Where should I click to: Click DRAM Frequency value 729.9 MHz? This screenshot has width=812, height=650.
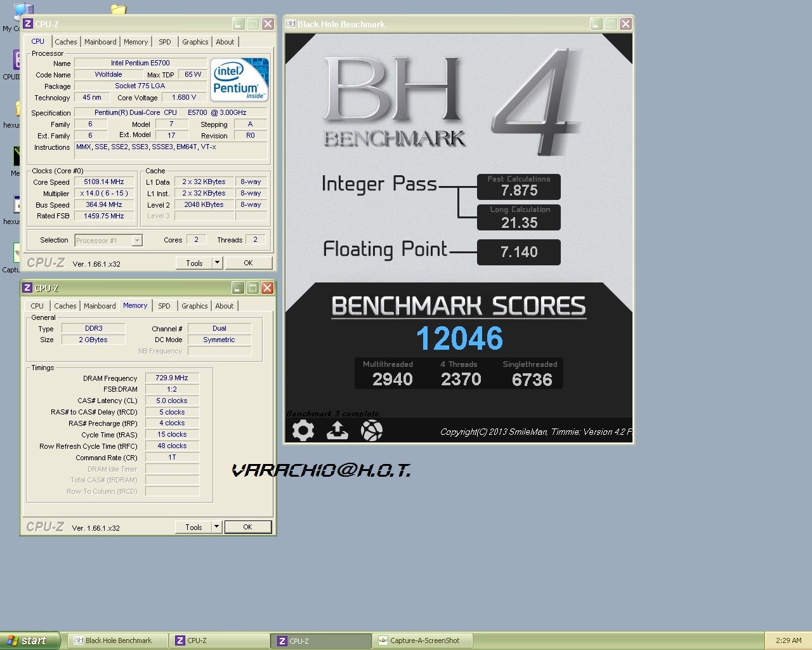[x=172, y=378]
